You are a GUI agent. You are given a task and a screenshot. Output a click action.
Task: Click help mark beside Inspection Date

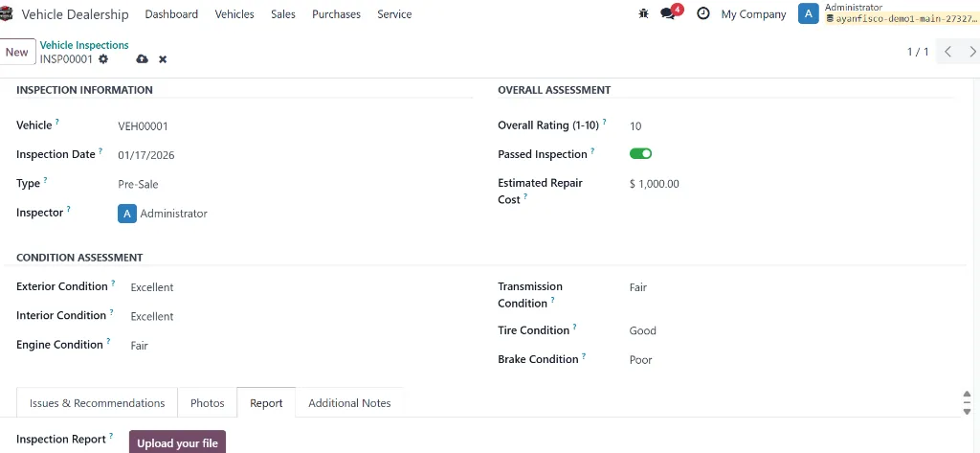100,150
